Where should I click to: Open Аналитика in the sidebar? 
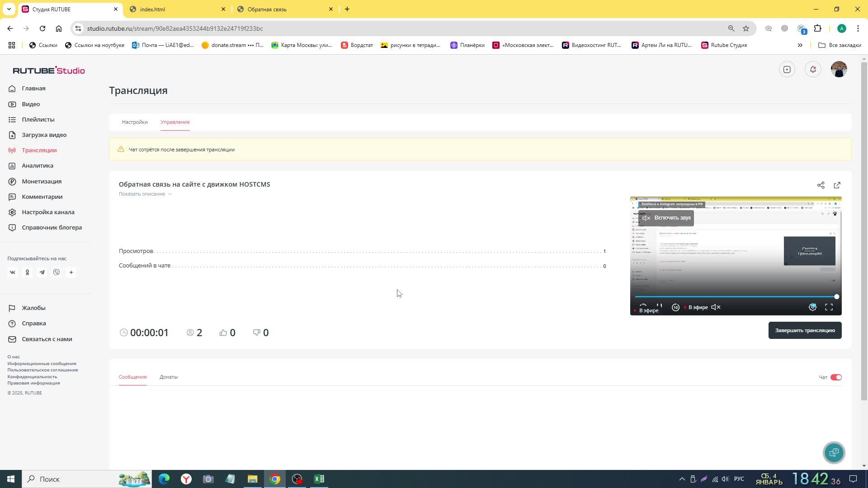[x=38, y=166]
